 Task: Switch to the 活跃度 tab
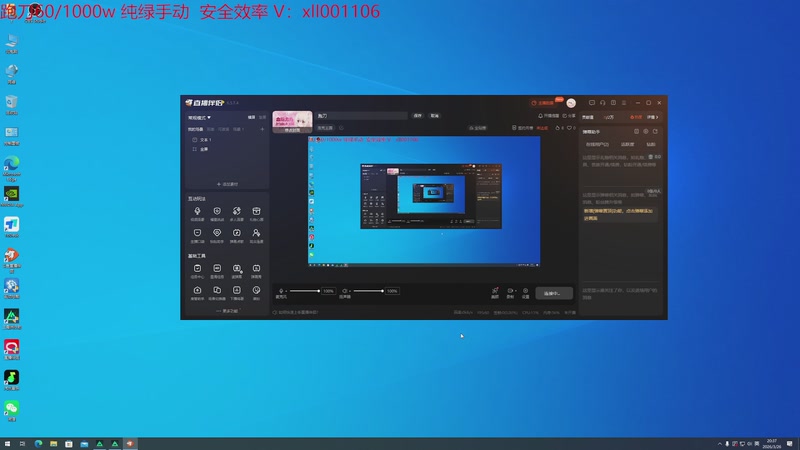coord(628,144)
